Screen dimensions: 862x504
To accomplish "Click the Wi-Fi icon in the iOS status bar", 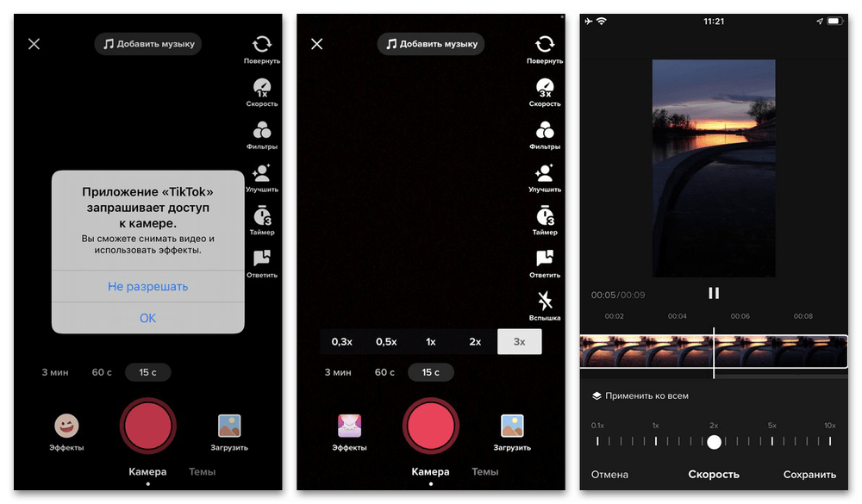I will click(x=600, y=21).
